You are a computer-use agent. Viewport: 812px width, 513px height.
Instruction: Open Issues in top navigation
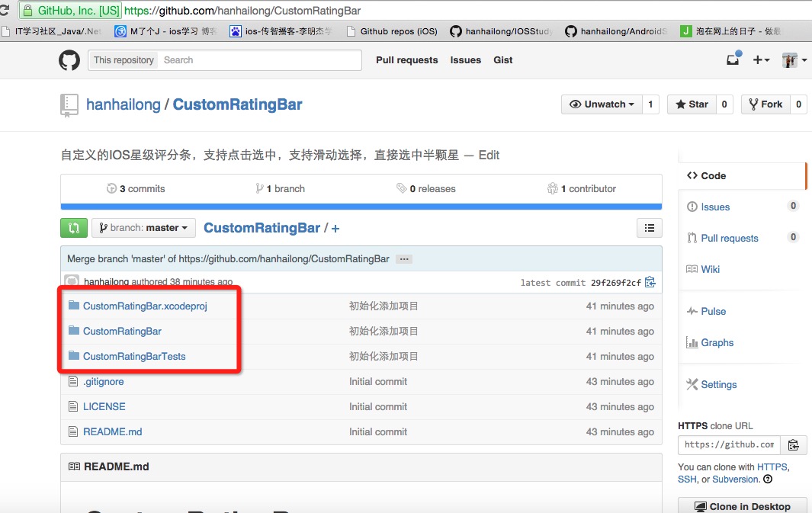pyautogui.click(x=466, y=60)
